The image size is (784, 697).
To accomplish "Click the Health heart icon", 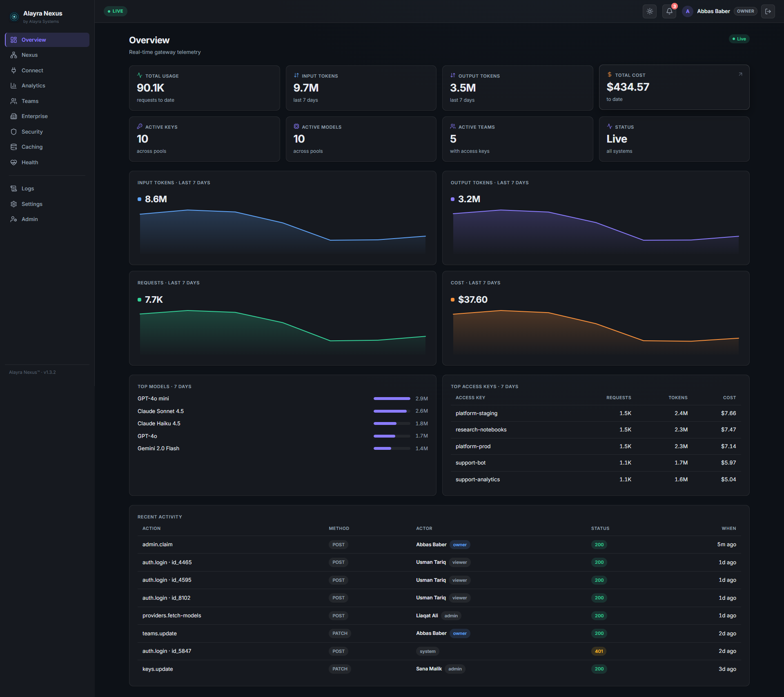I will click(13, 162).
